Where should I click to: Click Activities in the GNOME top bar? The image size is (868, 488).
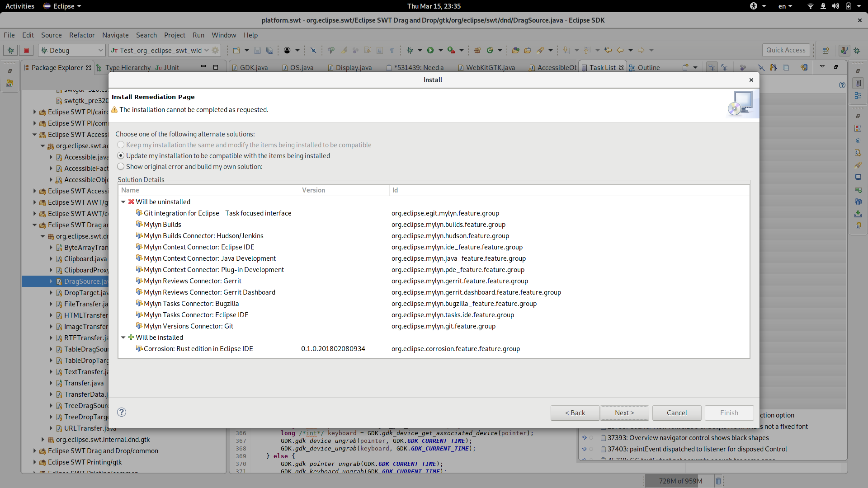pyautogui.click(x=20, y=6)
